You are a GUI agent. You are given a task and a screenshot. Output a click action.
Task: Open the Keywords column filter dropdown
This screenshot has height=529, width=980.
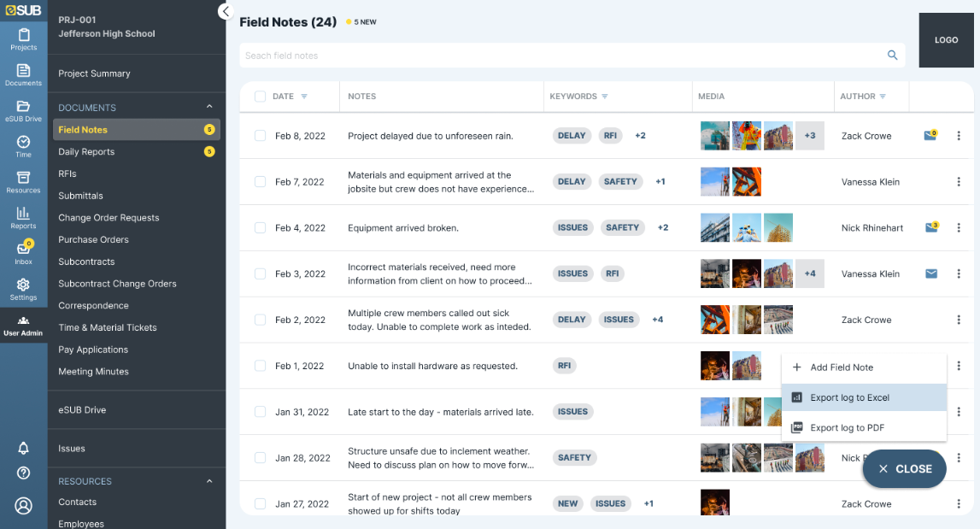[605, 97]
